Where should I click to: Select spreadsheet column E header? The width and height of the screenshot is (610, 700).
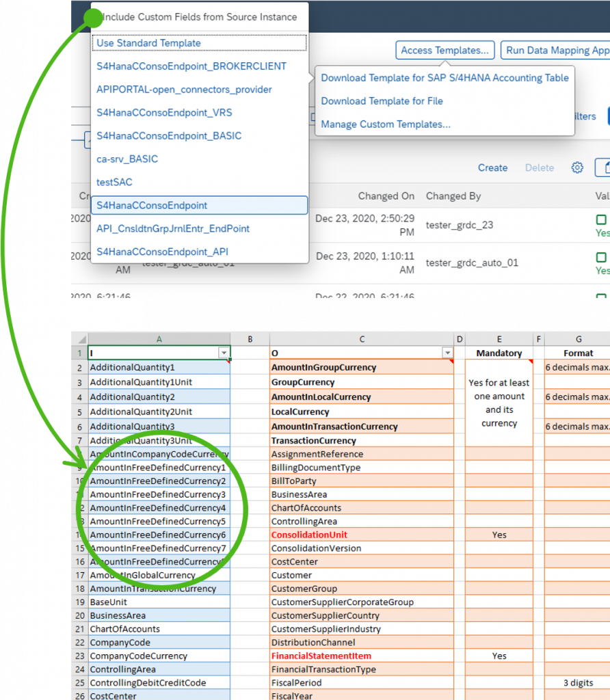499,339
